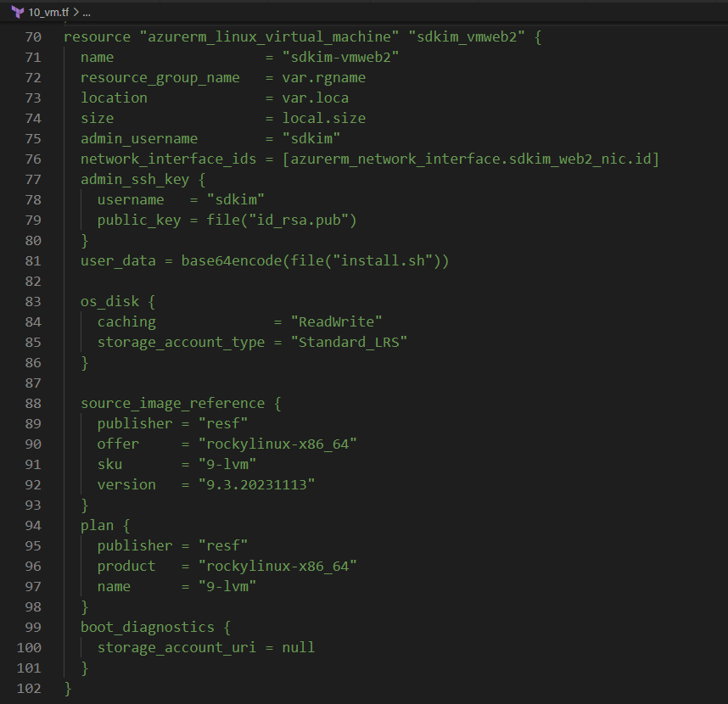This screenshot has width=728, height=704.
Task: Click line number 70 in gutter
Action: tap(33, 37)
